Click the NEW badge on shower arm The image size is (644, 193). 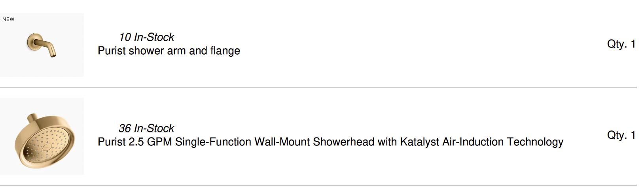[8, 19]
